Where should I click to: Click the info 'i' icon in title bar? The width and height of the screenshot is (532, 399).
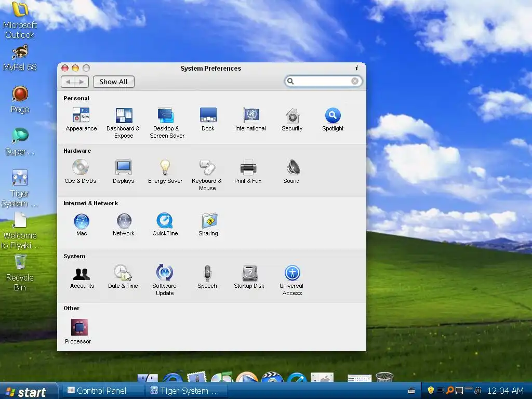(x=356, y=68)
